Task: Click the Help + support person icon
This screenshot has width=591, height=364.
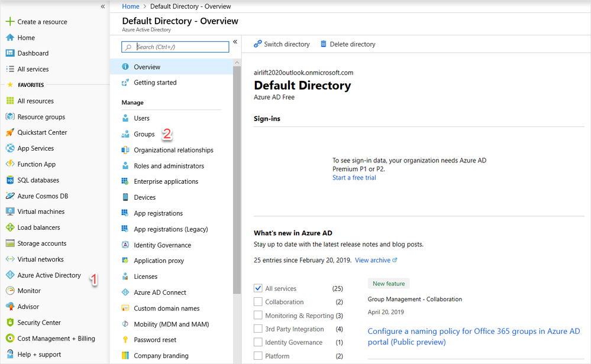Action: 10,354
